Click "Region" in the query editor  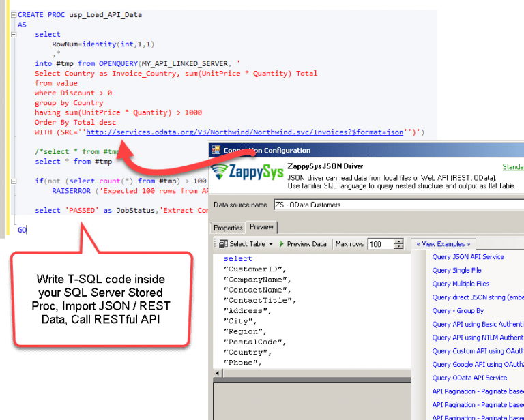(x=245, y=331)
